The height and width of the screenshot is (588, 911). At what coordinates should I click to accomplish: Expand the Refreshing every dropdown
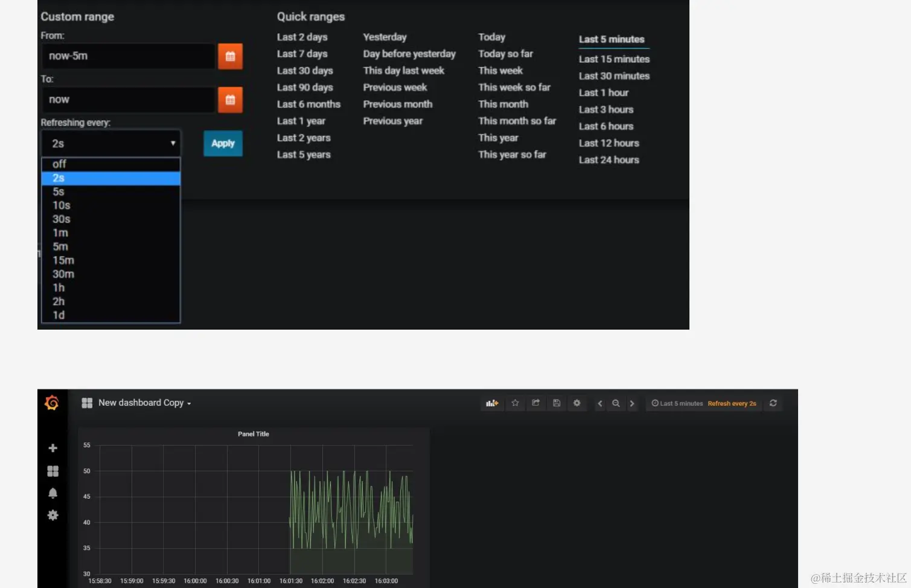pos(111,144)
